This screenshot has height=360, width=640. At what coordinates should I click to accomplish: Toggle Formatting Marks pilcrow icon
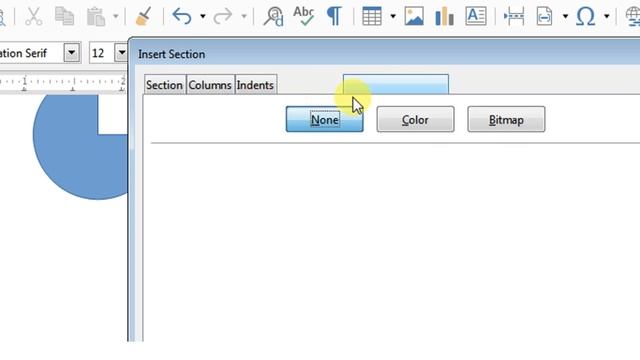pos(334,16)
